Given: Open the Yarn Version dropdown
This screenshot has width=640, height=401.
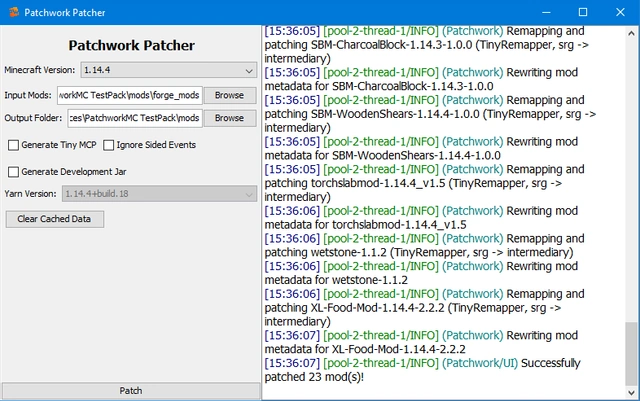Looking at the screenshot, I should point(159,194).
